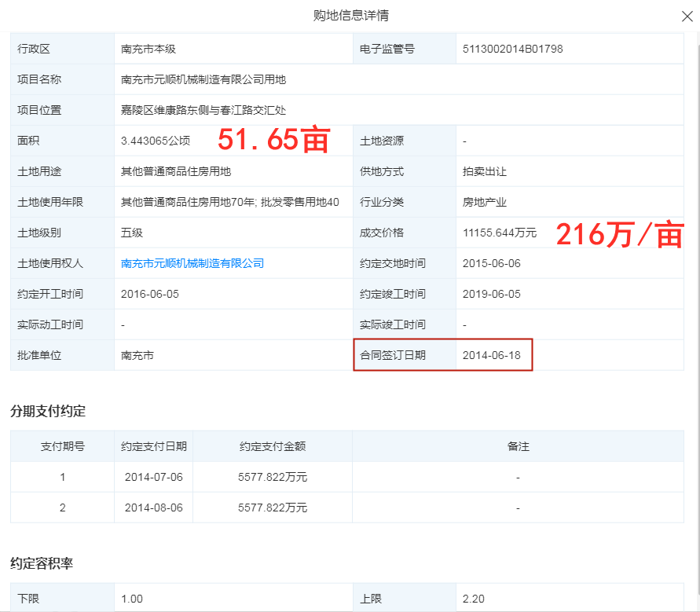Viewport: 700px width, 612px height.
Task: Select industry value 房地产业
Action: pyautogui.click(x=485, y=202)
